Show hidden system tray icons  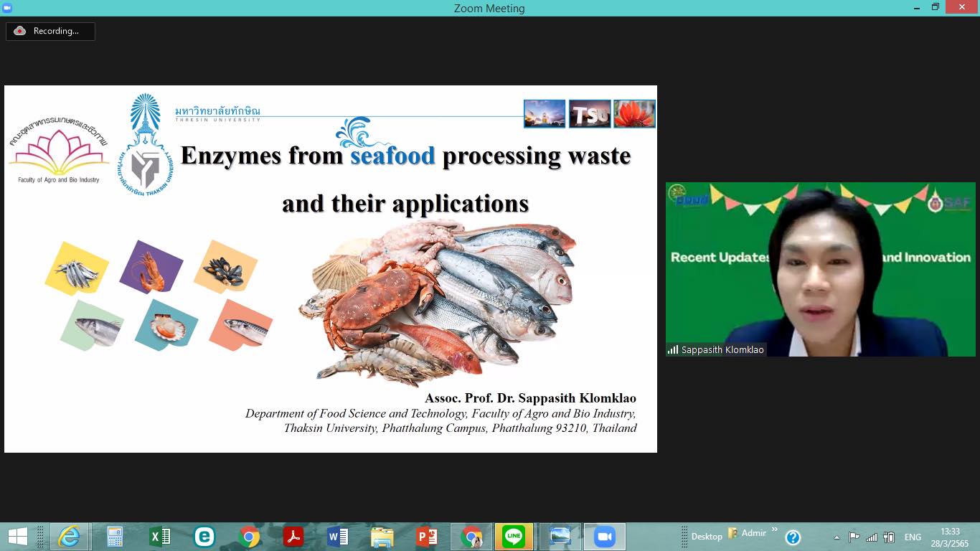(x=837, y=537)
